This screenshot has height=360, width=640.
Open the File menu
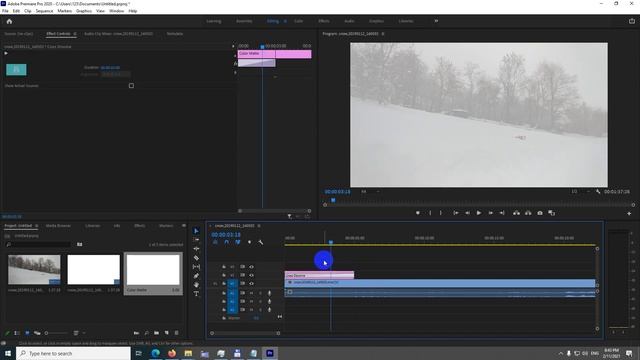5,11
